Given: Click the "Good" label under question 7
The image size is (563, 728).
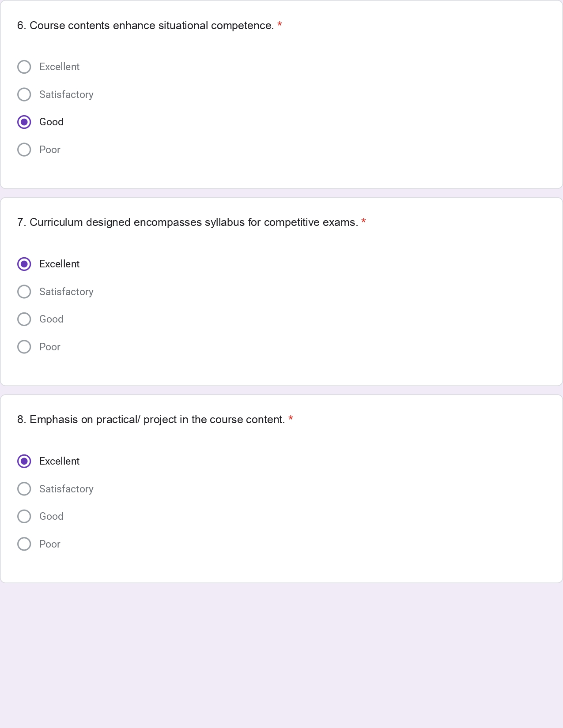Looking at the screenshot, I should click(51, 319).
